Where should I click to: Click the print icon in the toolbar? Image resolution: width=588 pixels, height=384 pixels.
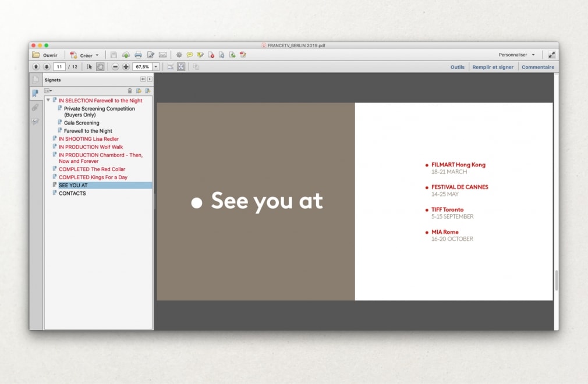(138, 55)
